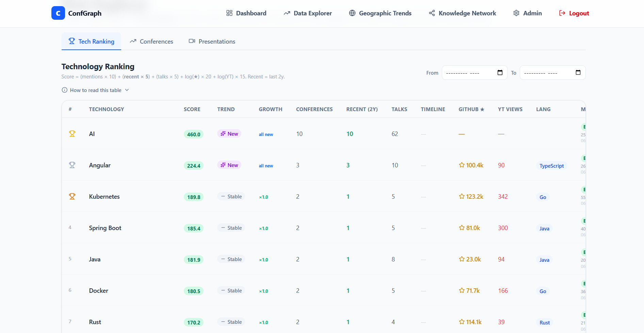The width and height of the screenshot is (644, 333).
Task: Expand How to read this table
Action: click(x=95, y=90)
